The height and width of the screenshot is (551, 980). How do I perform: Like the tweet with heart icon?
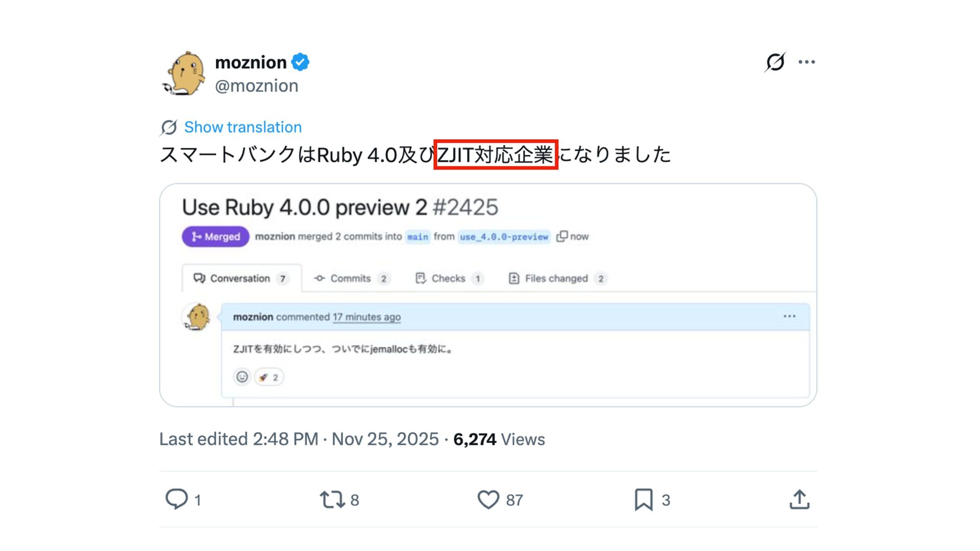pyautogui.click(x=488, y=499)
